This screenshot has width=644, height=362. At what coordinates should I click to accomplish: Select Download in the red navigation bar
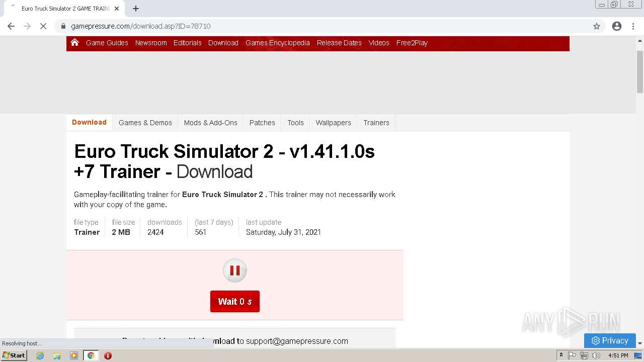[x=223, y=43]
